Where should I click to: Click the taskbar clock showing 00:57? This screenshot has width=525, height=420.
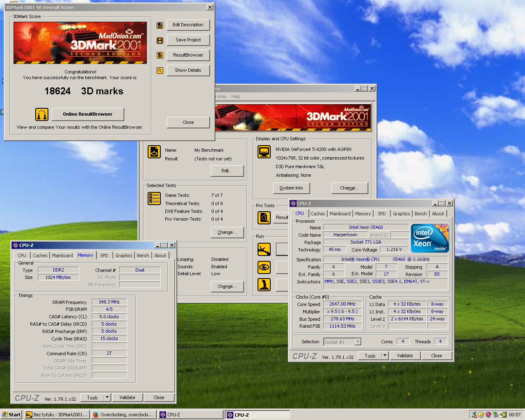515,415
